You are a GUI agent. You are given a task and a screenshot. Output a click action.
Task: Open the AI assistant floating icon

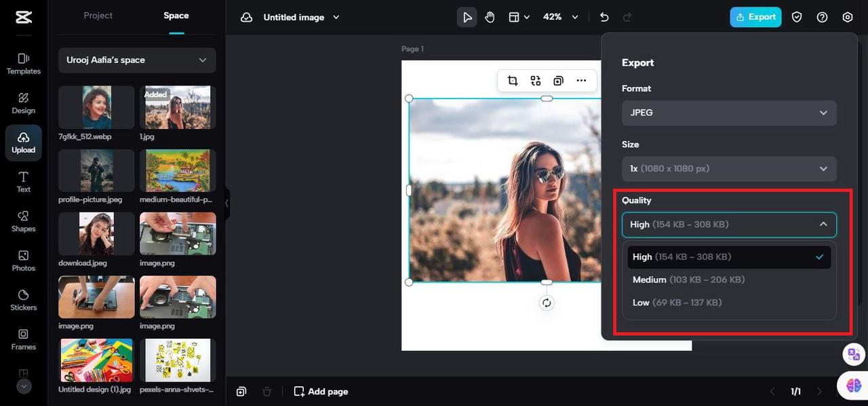854,386
